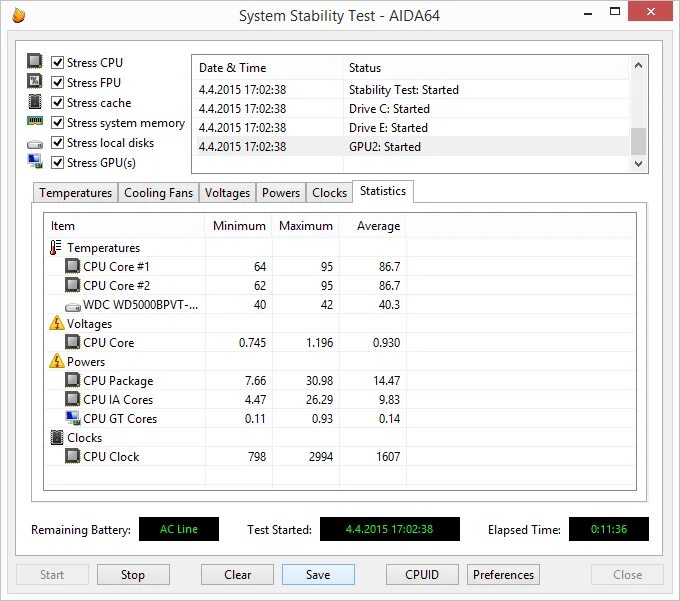Click the Test Started time display
Viewport: 680px width, 601px height.
click(x=389, y=529)
